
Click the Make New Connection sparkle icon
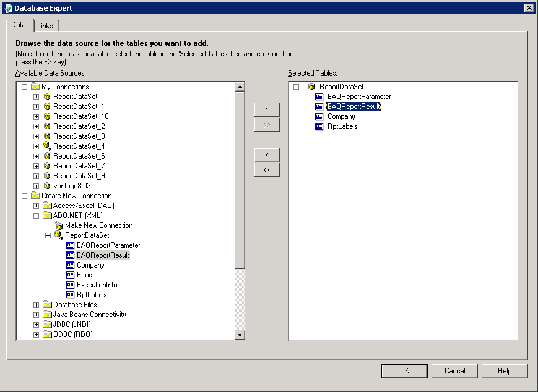pyautogui.click(x=59, y=225)
